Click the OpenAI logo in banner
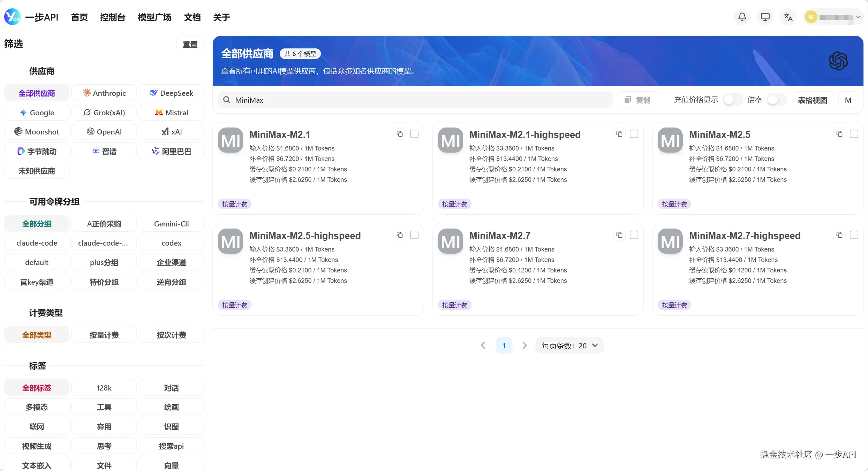Image resolution: width=868 pixels, height=471 pixels. pos(838,61)
